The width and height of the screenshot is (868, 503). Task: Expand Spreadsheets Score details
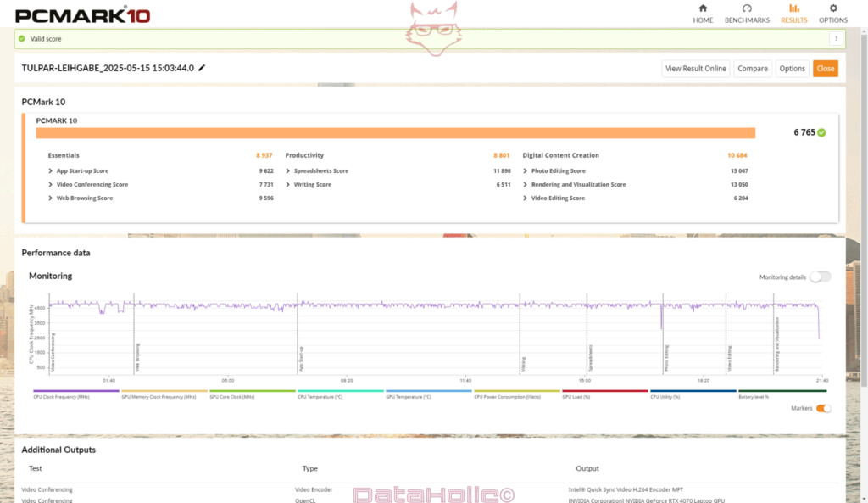(x=287, y=170)
